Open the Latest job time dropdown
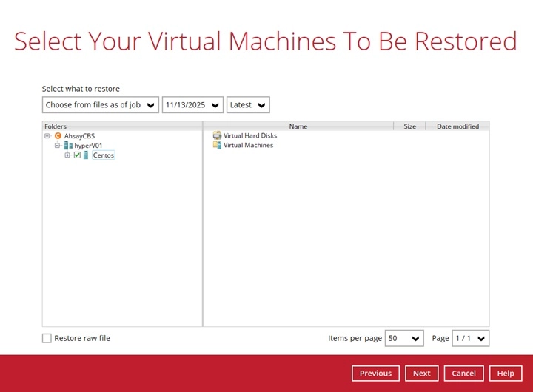This screenshot has width=533, height=392. coord(248,105)
